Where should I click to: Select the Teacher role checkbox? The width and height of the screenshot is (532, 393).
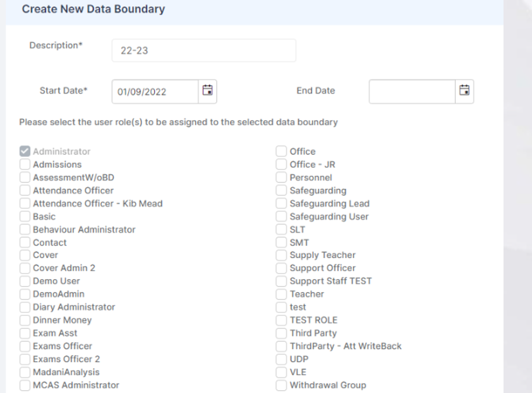(x=281, y=294)
